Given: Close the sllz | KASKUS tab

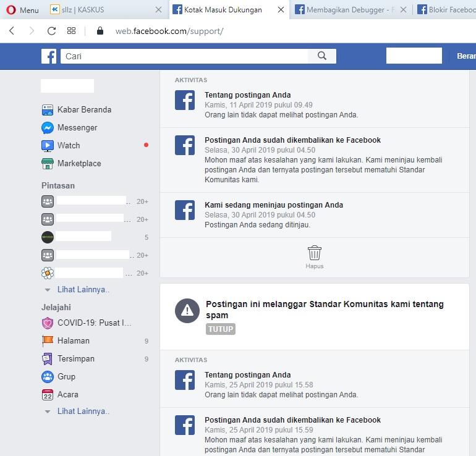Looking at the screenshot, I should tap(158, 10).
